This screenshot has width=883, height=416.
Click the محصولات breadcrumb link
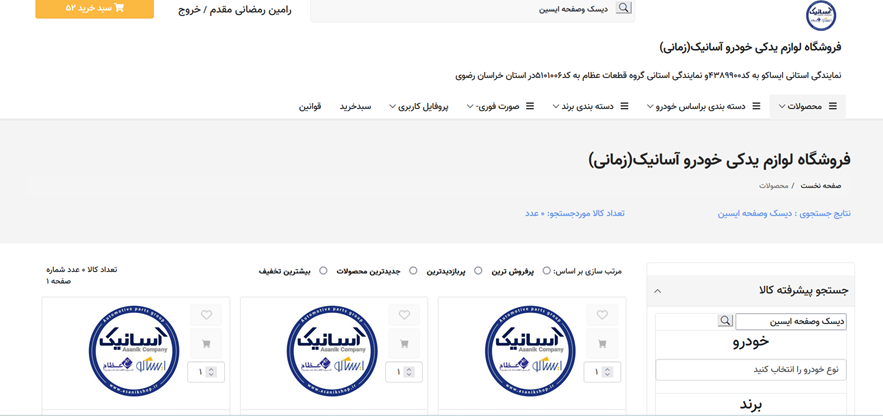click(773, 185)
